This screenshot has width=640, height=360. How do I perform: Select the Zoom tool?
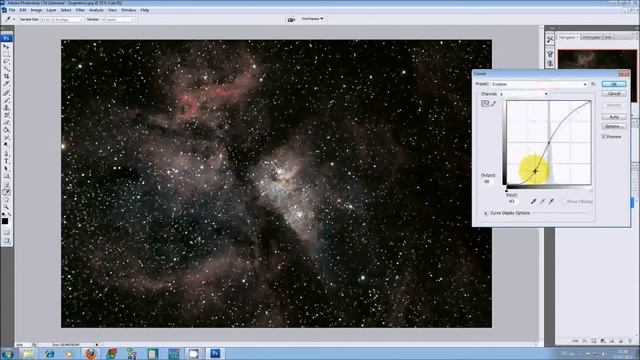click(x=6, y=207)
